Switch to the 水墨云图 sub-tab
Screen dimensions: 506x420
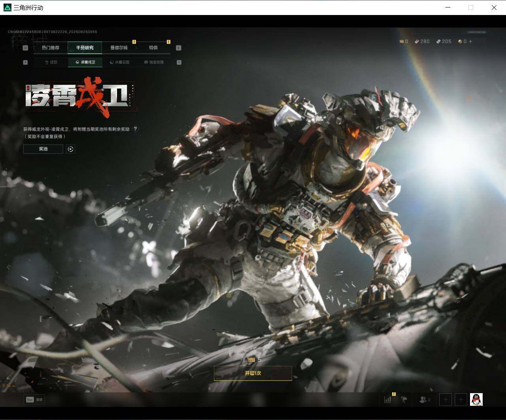[x=119, y=62]
